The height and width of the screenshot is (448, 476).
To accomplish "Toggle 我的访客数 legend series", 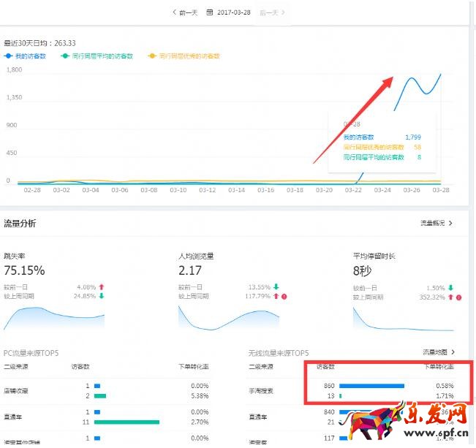I will tap(29, 56).
